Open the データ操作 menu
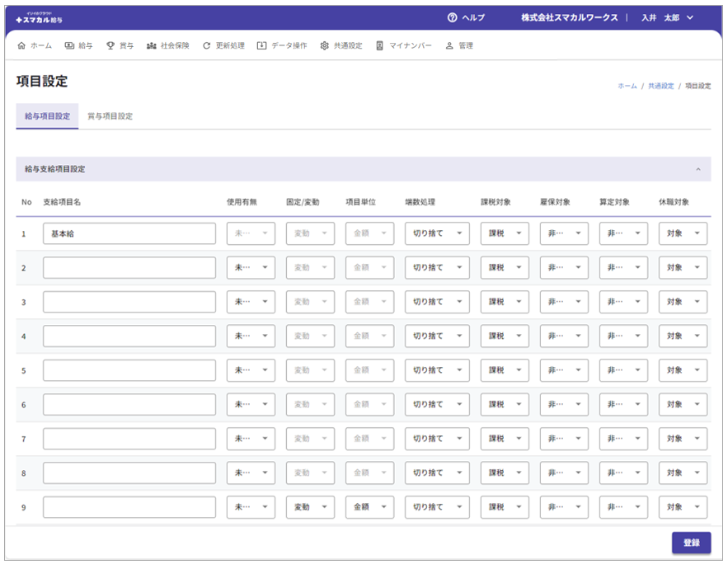The height and width of the screenshot is (569, 728). [282, 46]
